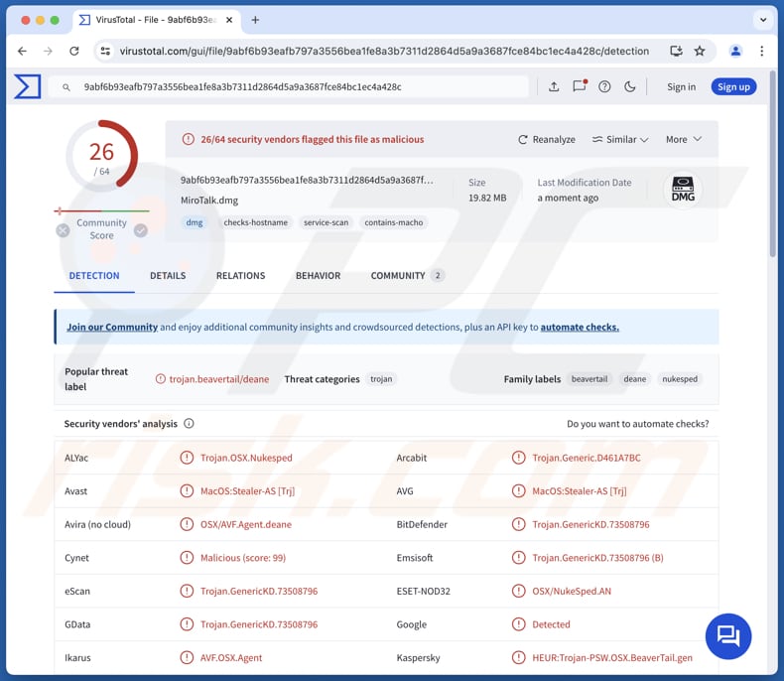The image size is (784, 681).
Task: Click the page vertical scrollbar
Action: click(x=773, y=165)
